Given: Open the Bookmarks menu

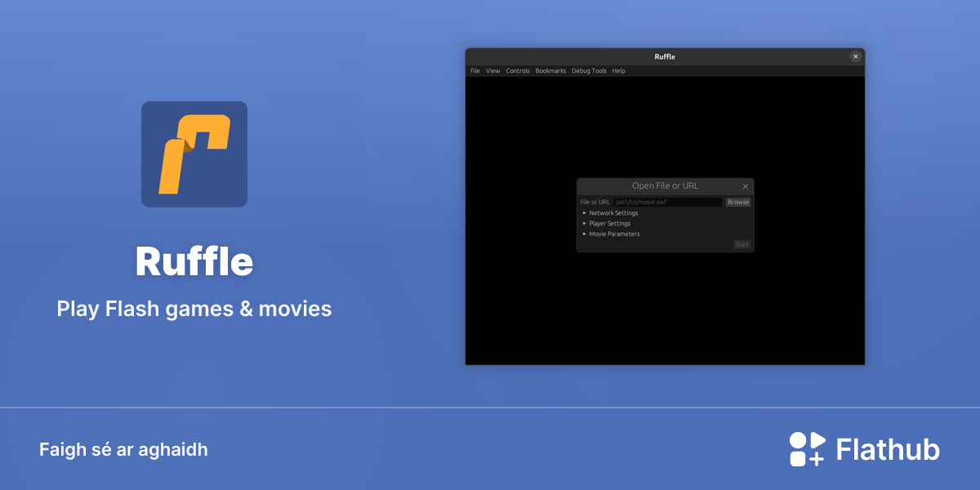Looking at the screenshot, I should (x=550, y=71).
